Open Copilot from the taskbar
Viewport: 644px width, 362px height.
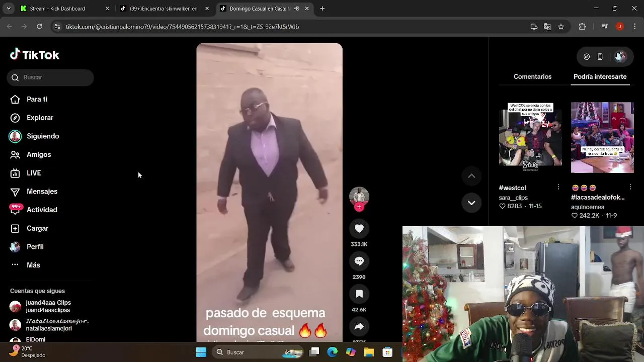coord(351,352)
